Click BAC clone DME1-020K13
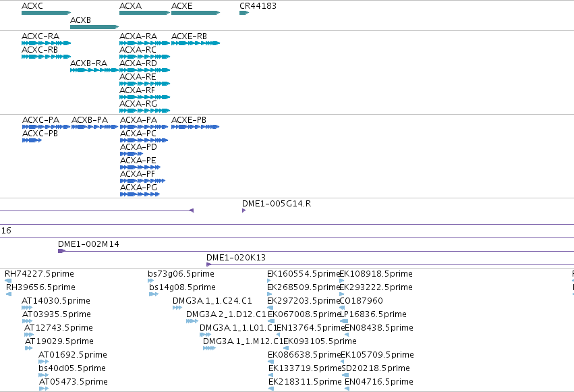The width and height of the screenshot is (574, 392). 391,264
